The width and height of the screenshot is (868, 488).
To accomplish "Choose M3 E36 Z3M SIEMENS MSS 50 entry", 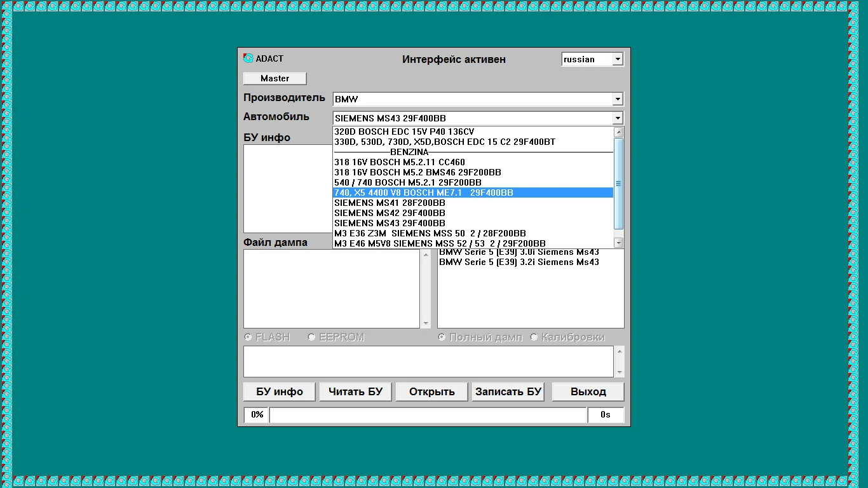I will tap(473, 233).
